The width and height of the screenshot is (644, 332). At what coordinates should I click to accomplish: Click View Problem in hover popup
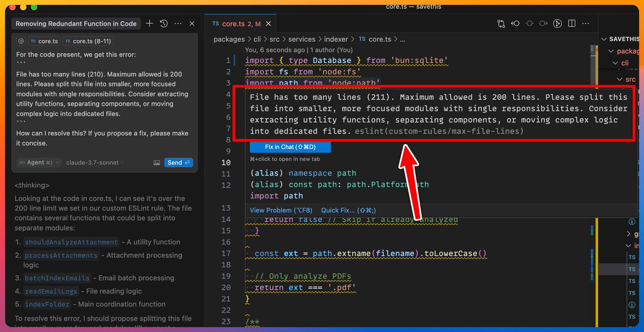(x=279, y=210)
